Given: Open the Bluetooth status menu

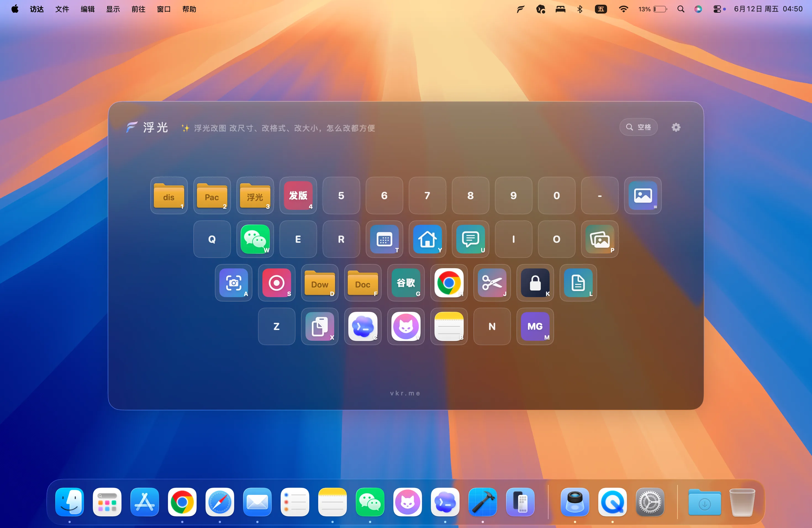Looking at the screenshot, I should click(580, 9).
